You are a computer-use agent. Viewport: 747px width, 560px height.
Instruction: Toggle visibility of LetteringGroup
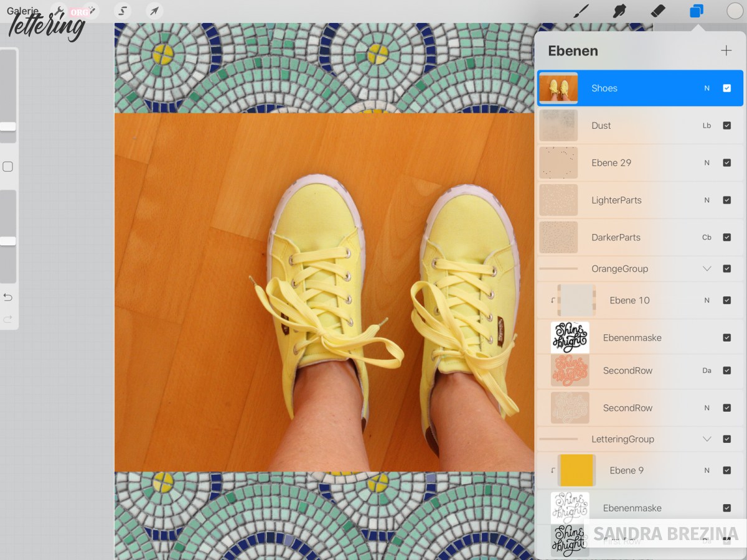tap(726, 439)
